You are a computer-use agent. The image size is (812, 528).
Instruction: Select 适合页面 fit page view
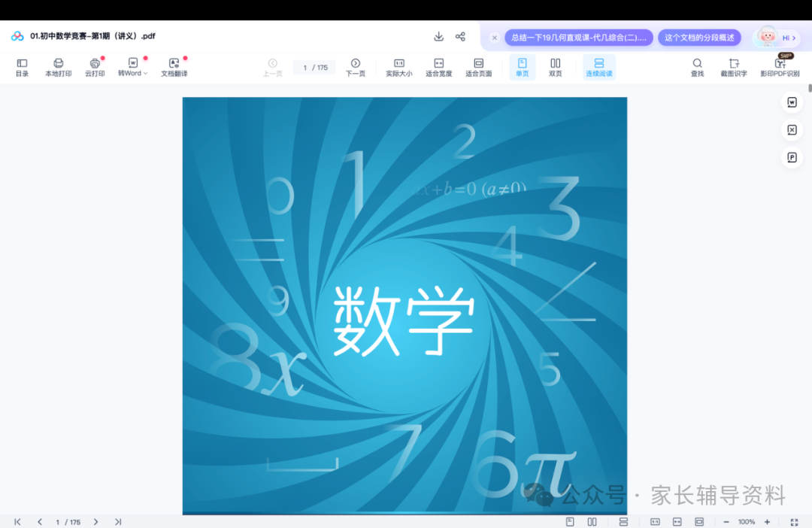pyautogui.click(x=478, y=68)
